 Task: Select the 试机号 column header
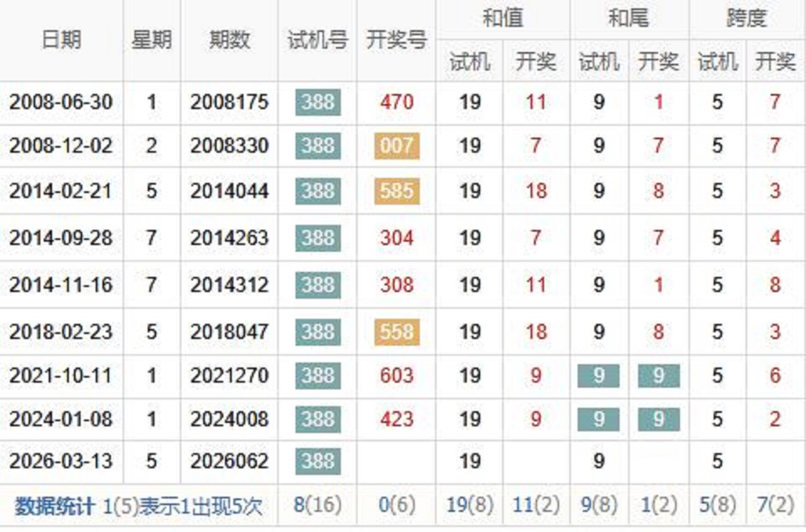[x=317, y=40]
